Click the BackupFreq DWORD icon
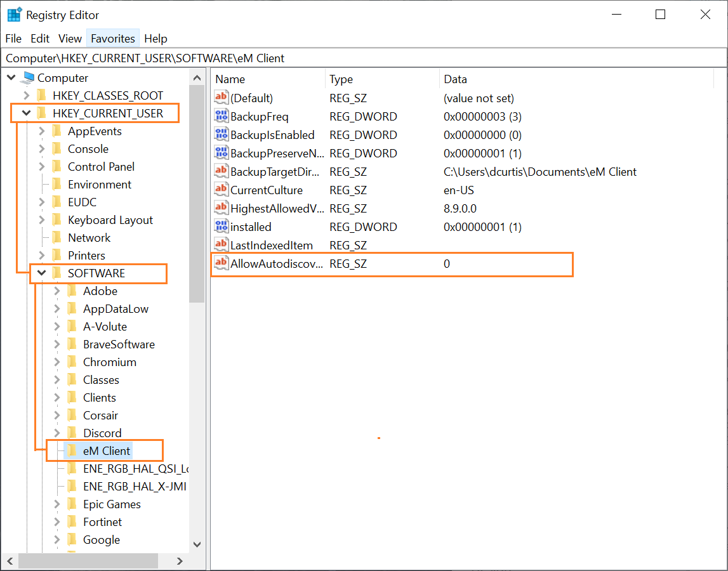728x571 pixels. pyautogui.click(x=221, y=116)
